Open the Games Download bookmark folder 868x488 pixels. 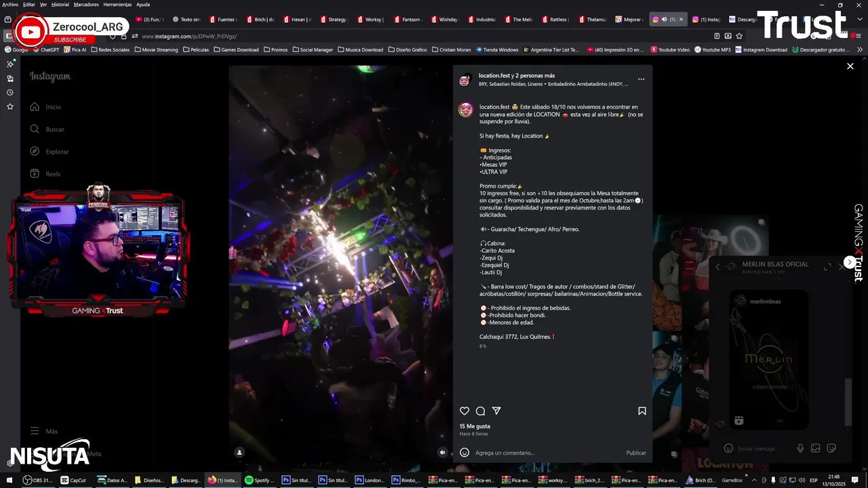236,49
